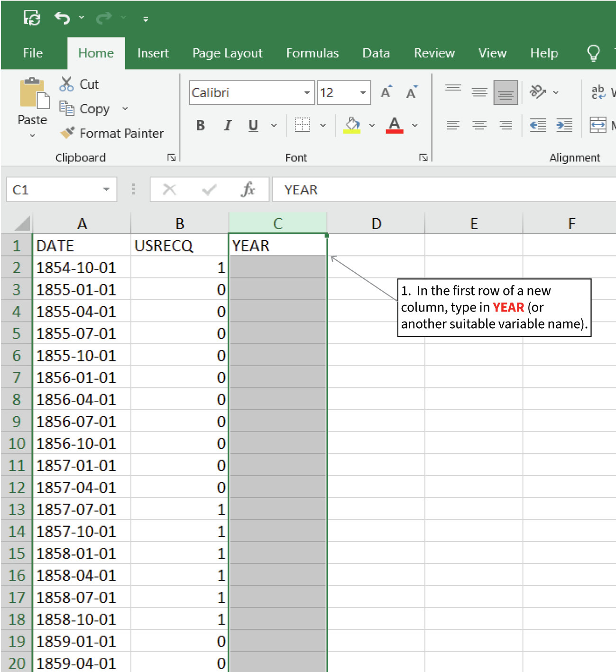Toggle center alignment on selected cells
The height and width of the screenshot is (672, 616).
click(479, 125)
